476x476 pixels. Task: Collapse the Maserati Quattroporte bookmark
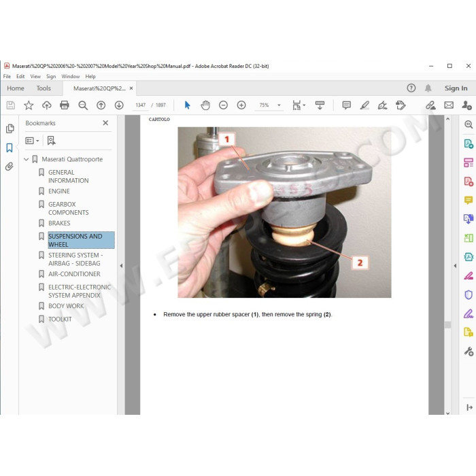tap(26, 159)
